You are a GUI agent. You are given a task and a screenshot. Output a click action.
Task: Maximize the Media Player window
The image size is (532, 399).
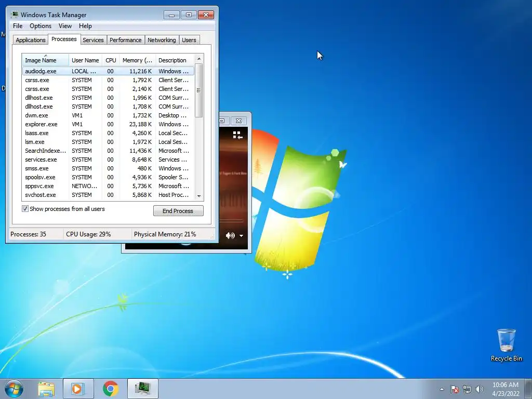pos(222,121)
